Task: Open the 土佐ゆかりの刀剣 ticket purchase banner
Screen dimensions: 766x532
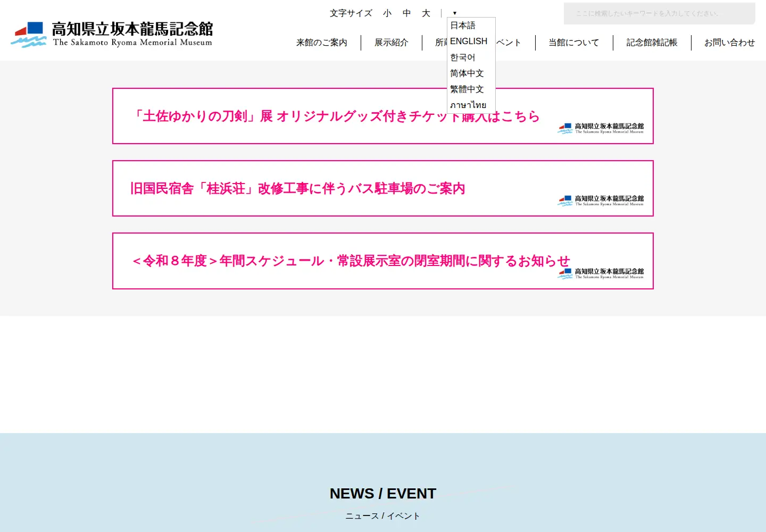Action: (383, 116)
